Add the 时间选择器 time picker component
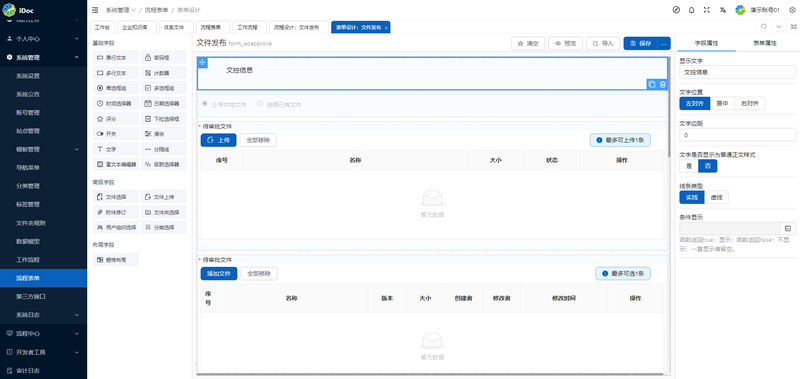 [x=115, y=104]
